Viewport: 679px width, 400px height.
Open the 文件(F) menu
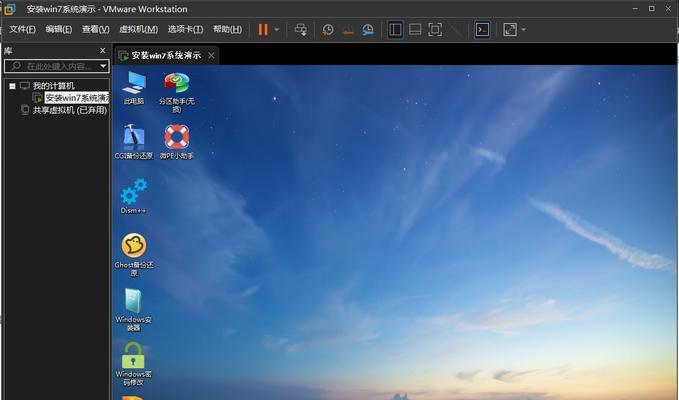point(22,29)
